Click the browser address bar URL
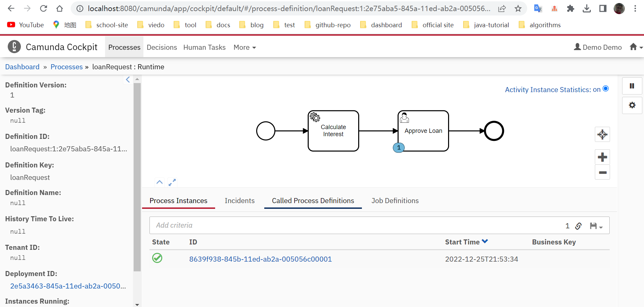644x307 pixels. click(289, 9)
